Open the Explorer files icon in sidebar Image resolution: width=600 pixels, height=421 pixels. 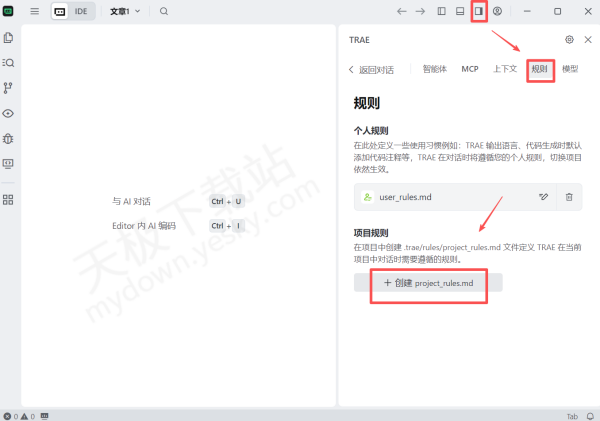9,38
